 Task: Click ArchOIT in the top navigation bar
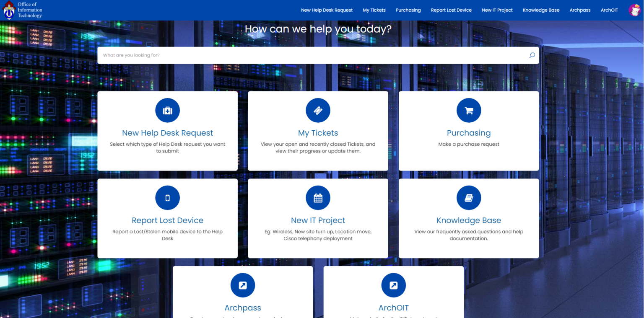(x=609, y=10)
